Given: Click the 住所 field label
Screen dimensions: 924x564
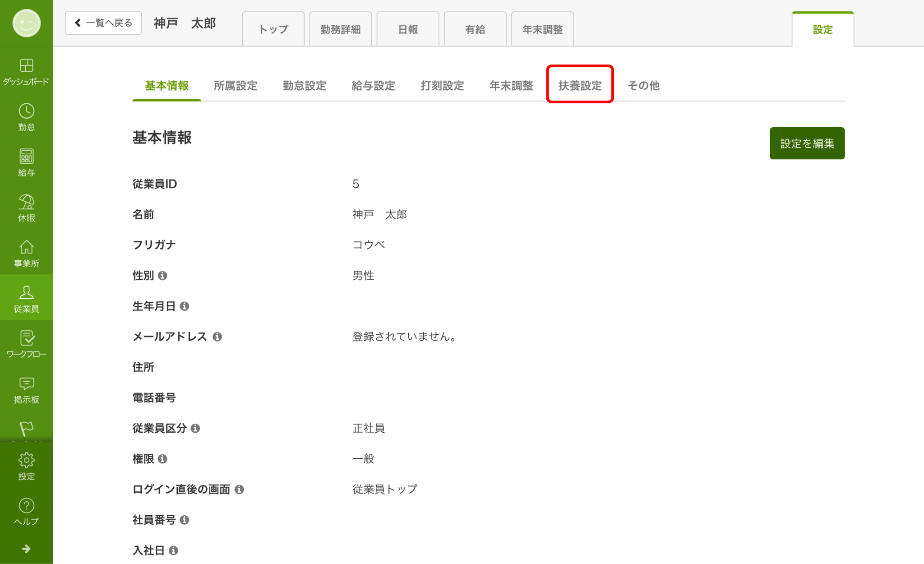Looking at the screenshot, I should (143, 367).
